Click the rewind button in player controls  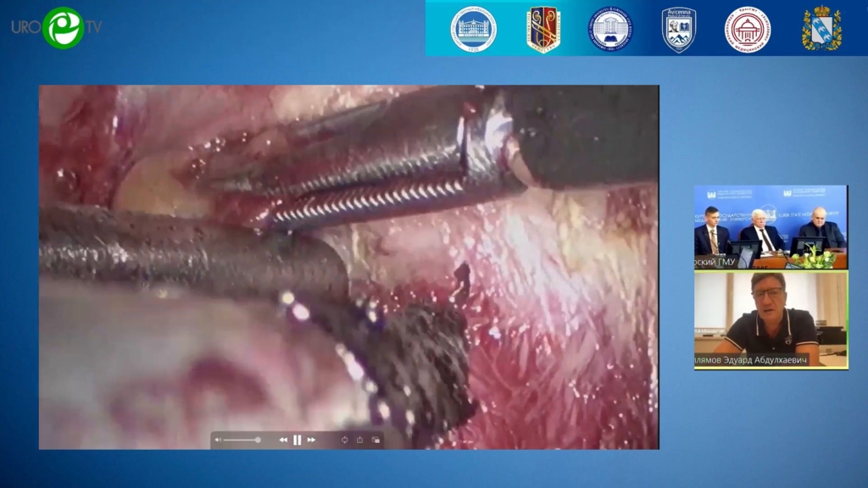[283, 440]
